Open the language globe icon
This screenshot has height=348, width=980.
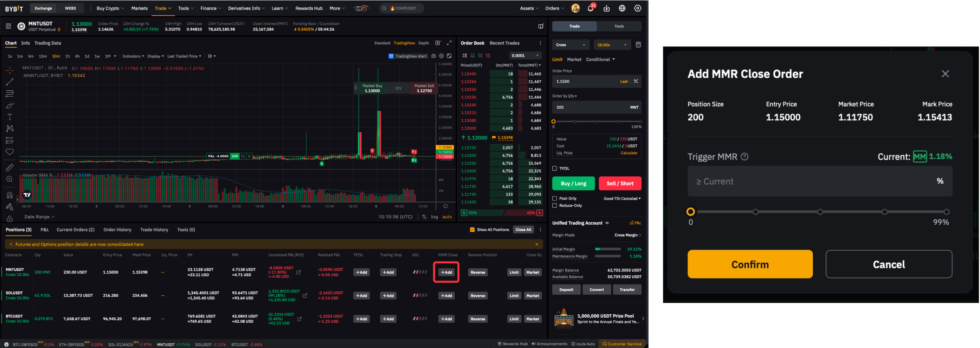pos(622,8)
